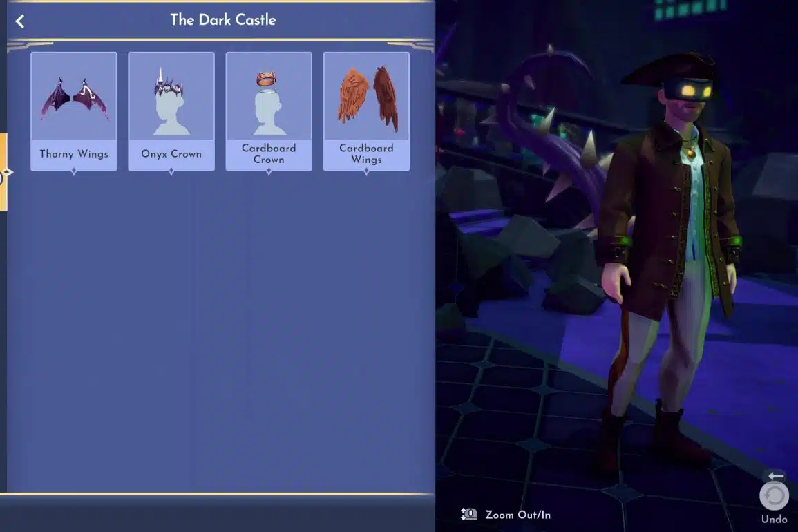
Task: Click the Undo text label
Action: (774, 520)
